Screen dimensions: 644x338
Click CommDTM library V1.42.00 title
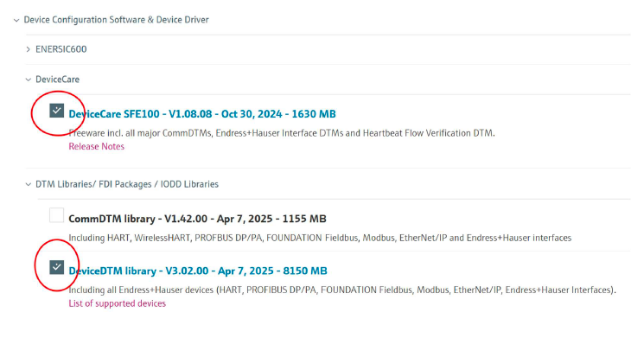point(198,219)
